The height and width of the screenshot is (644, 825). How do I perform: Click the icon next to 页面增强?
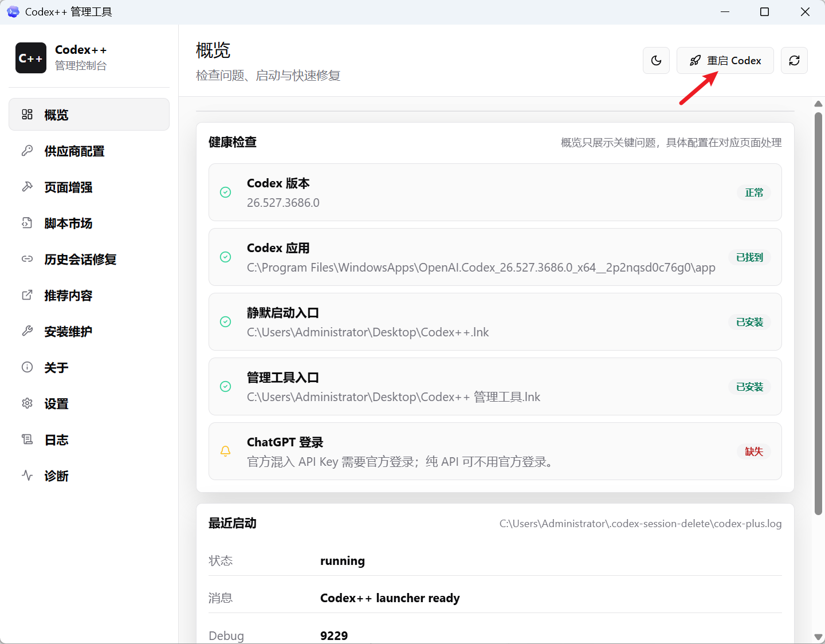click(x=27, y=187)
